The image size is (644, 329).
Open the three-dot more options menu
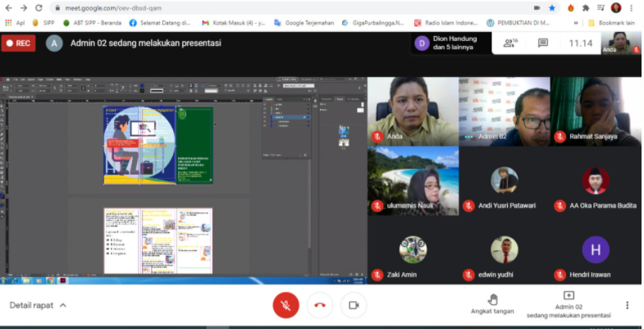(x=628, y=305)
